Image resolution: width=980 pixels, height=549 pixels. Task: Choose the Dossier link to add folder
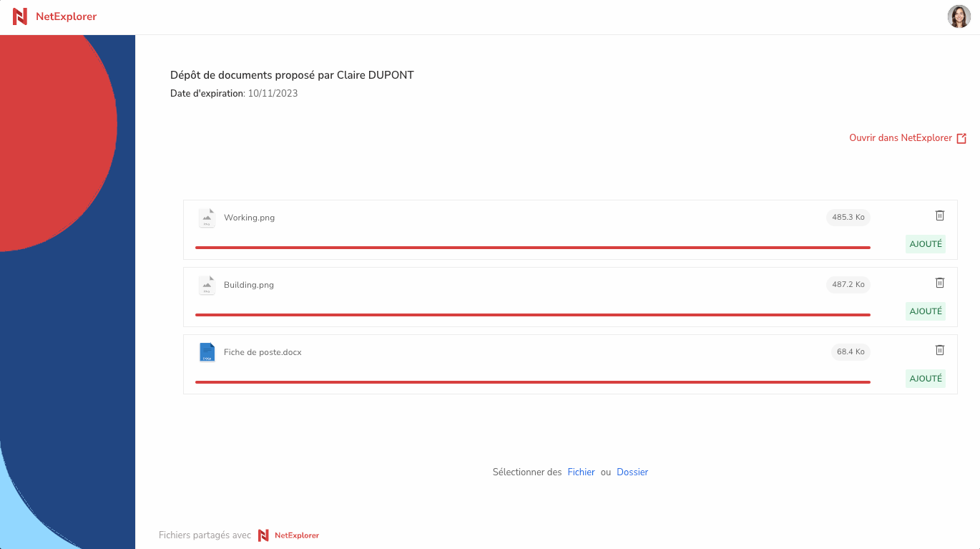[x=632, y=472]
